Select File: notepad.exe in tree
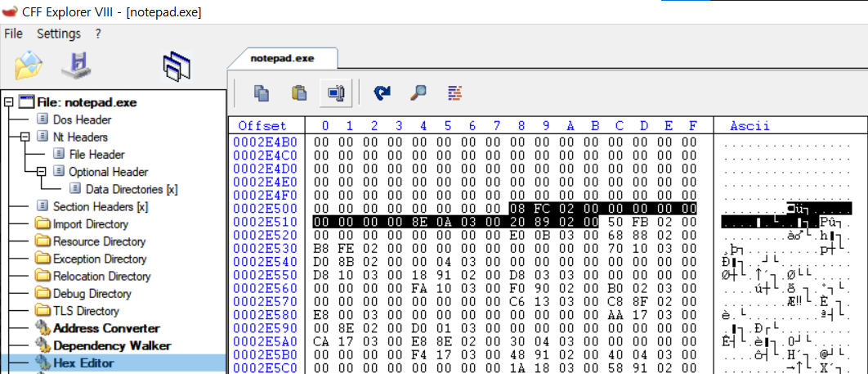868x374 pixels. coord(87,102)
